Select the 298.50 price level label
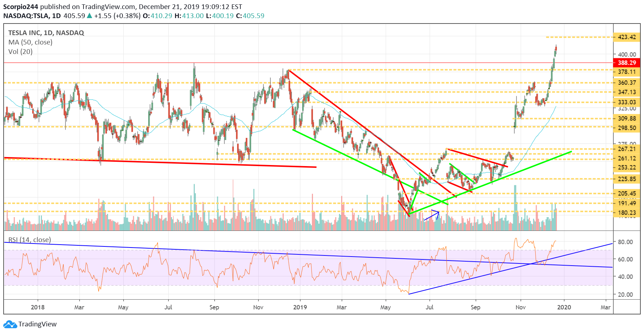644x334 pixels. pos(627,128)
